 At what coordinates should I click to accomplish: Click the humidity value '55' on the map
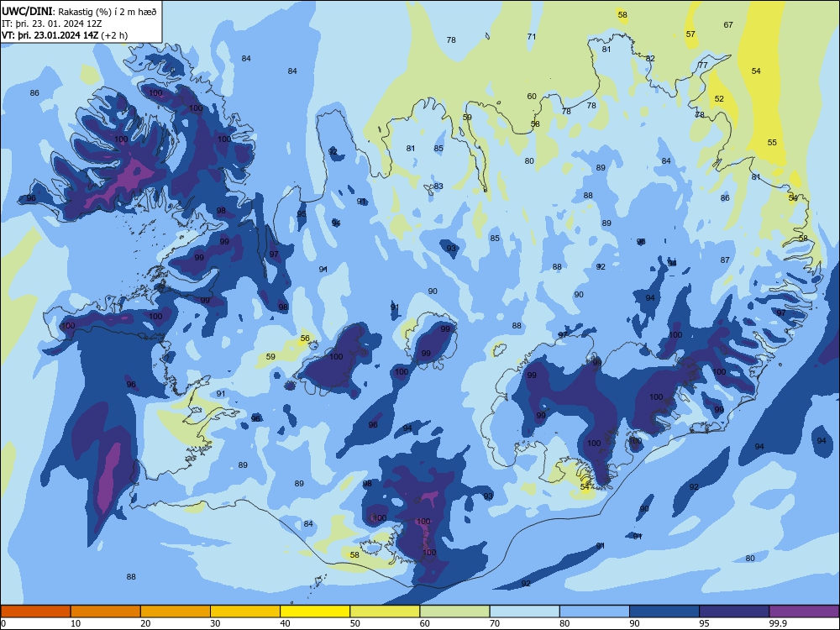tap(772, 142)
